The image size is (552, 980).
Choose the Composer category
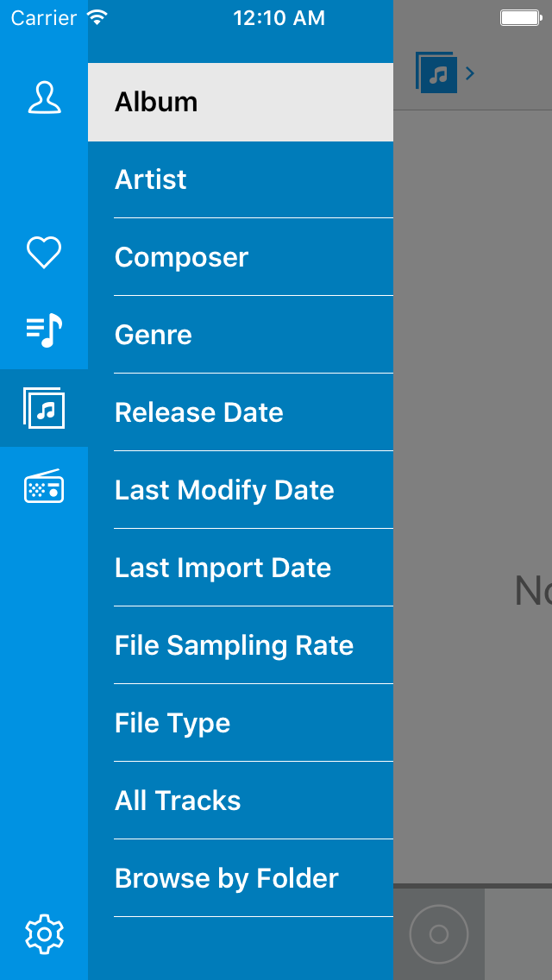point(240,257)
